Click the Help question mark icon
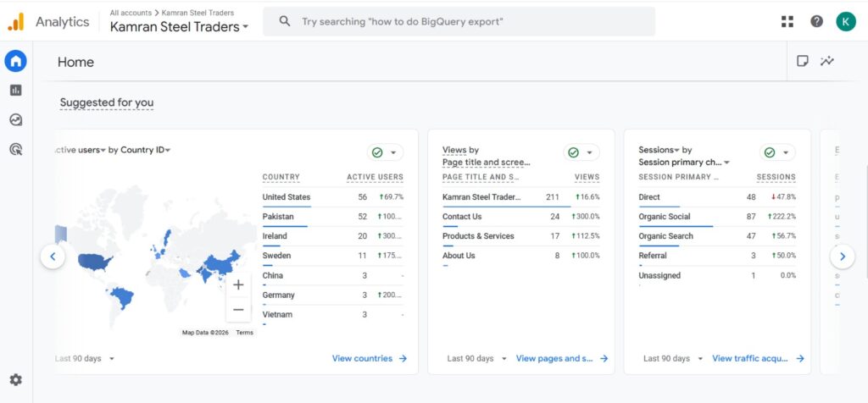This screenshot has width=868, height=403. point(816,22)
